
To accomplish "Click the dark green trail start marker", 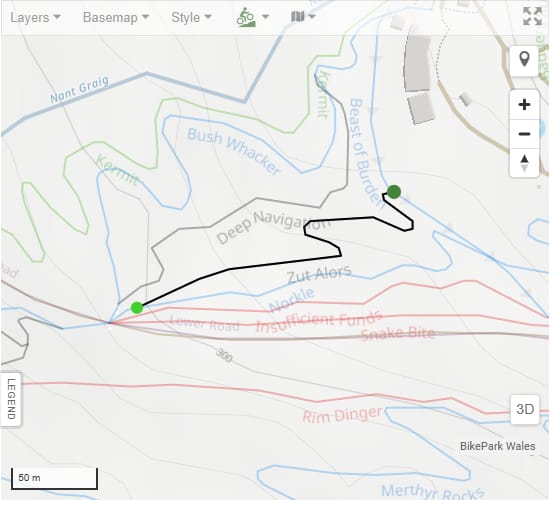I will coord(394,192).
